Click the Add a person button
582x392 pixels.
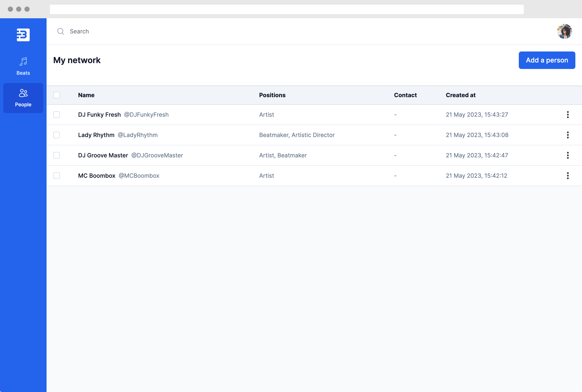(x=547, y=60)
